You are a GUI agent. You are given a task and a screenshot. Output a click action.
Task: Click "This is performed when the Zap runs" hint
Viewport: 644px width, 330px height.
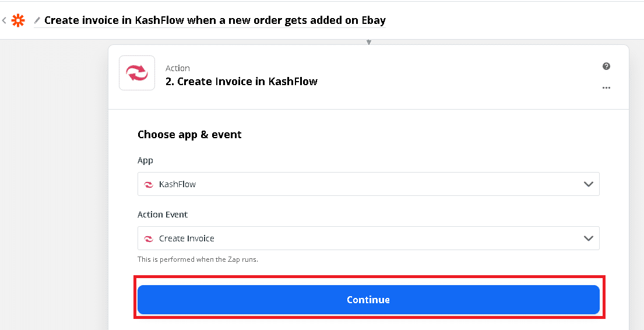[198, 259]
